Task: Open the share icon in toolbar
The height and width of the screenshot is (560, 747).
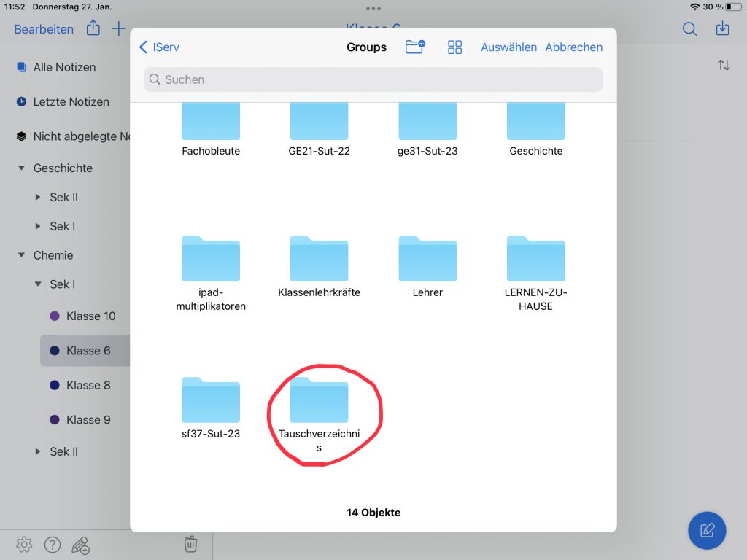Action: [x=93, y=29]
